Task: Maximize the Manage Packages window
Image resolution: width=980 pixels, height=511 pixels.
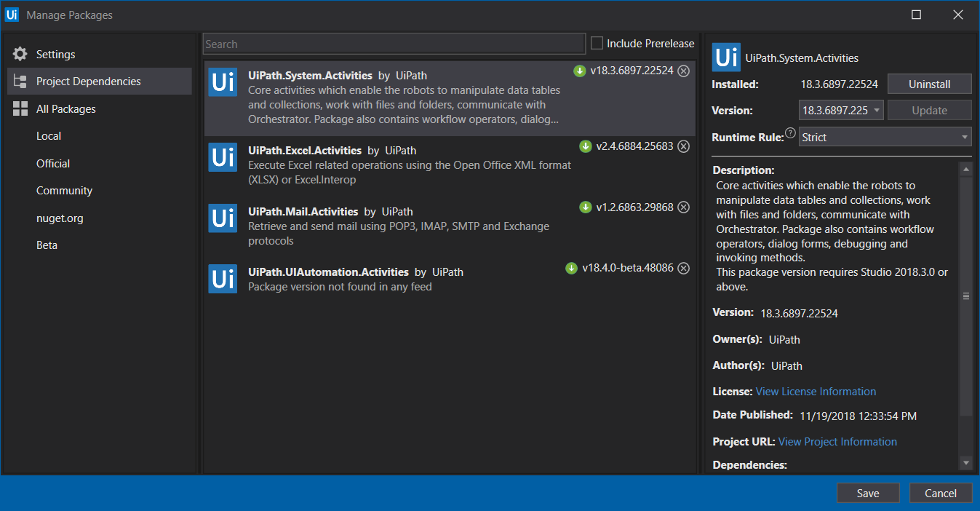Action: click(x=916, y=15)
